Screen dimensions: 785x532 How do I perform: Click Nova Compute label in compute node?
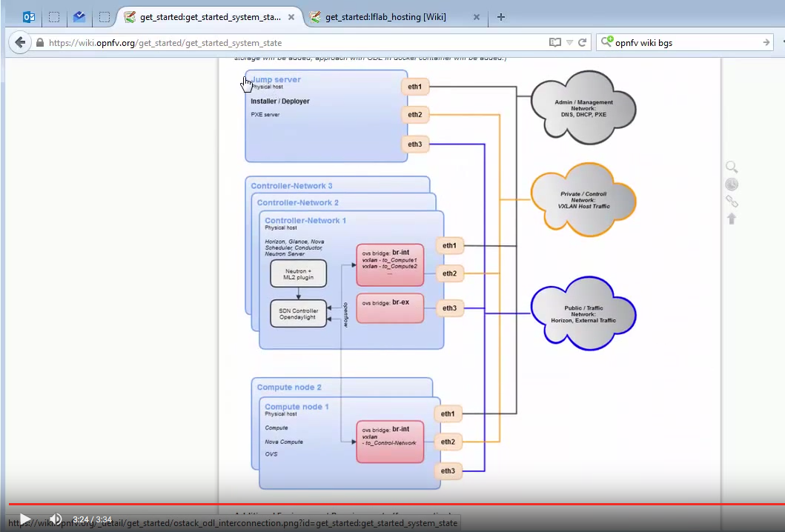click(x=284, y=442)
